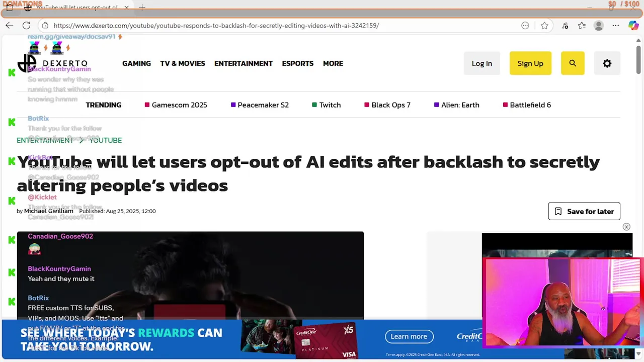The image size is (644, 362).
Task: Open a new browser tab
Action: point(142,7)
